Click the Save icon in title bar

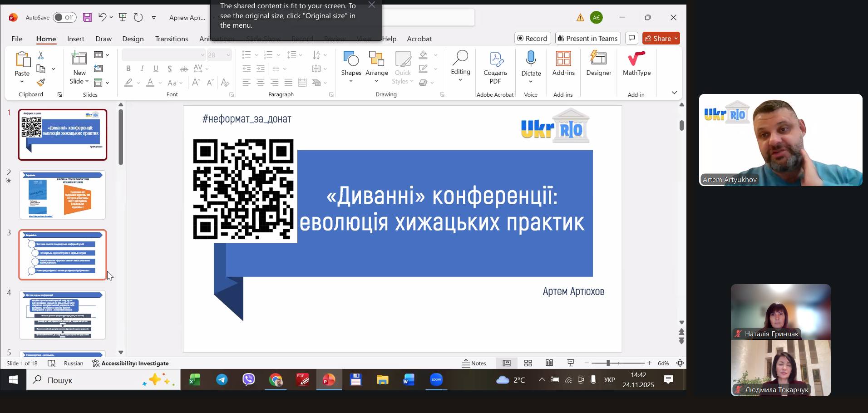click(x=87, y=17)
